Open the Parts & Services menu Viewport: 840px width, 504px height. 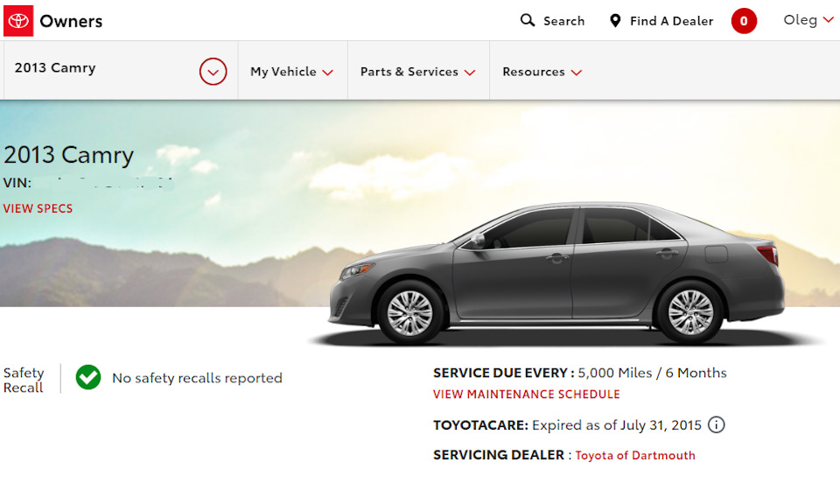417,72
